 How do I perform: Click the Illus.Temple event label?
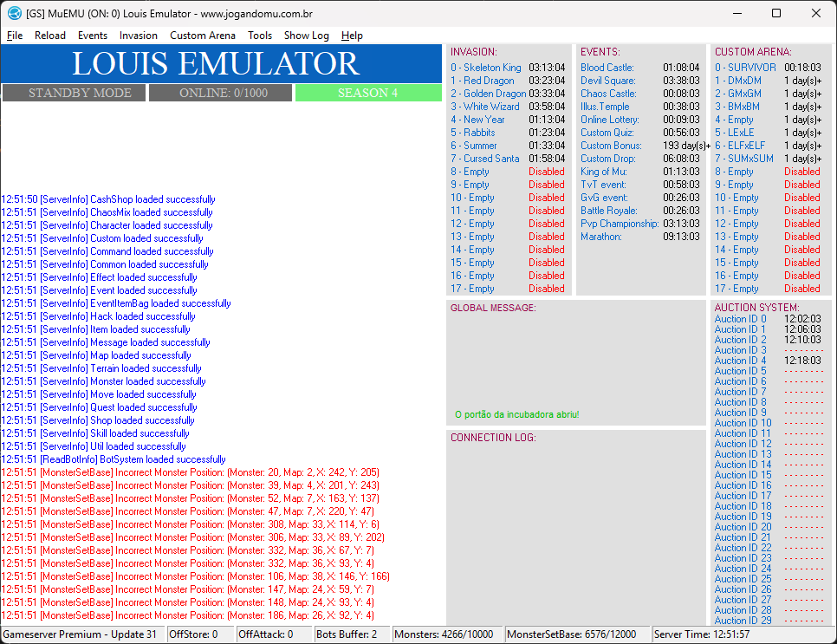coord(605,107)
